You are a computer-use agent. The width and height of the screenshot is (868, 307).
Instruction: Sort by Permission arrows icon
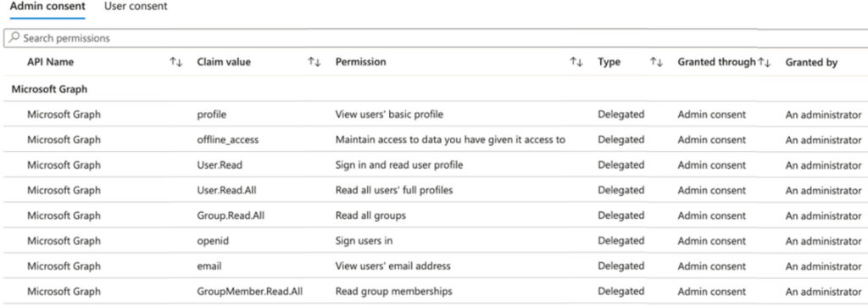pyautogui.click(x=576, y=63)
